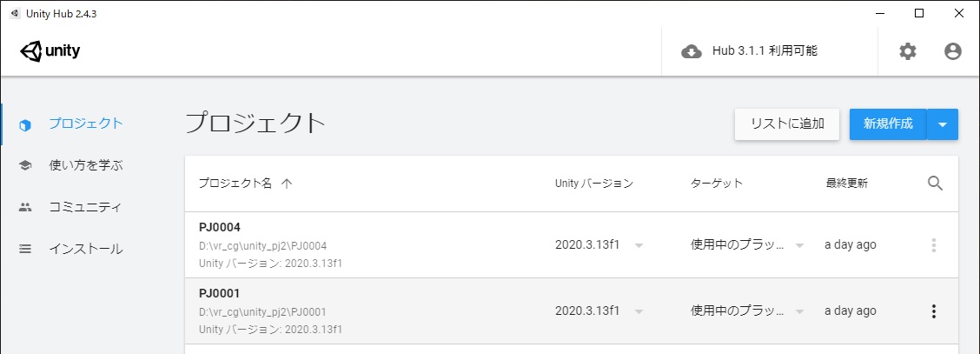Expand the 新規作成 dropdown arrow
Viewport: 980px width, 354px height.
(943, 124)
